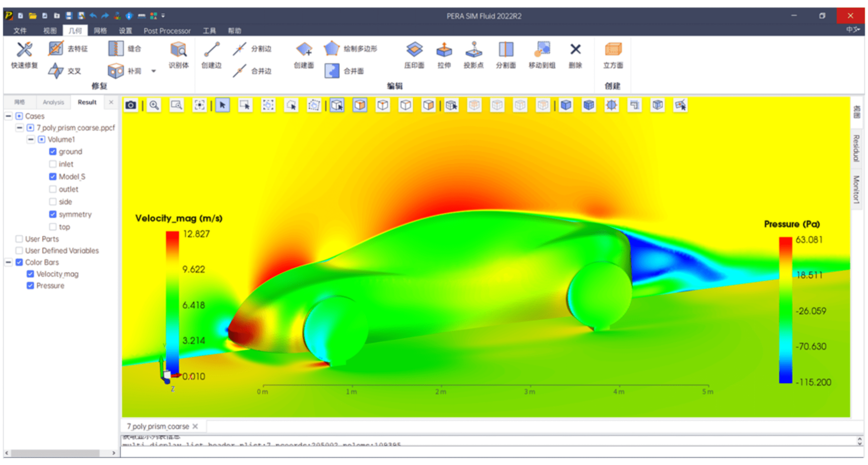Open the quick access toolbar customize dropdown

[x=163, y=16]
